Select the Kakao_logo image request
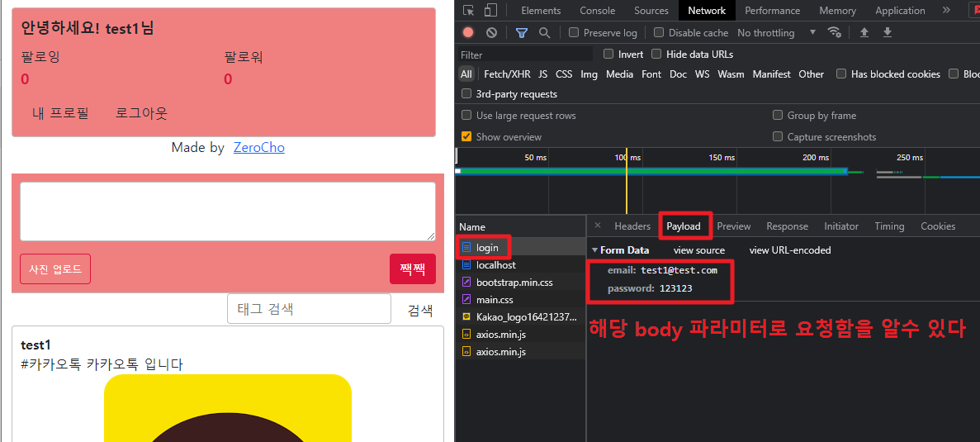980x442 pixels. [x=521, y=317]
